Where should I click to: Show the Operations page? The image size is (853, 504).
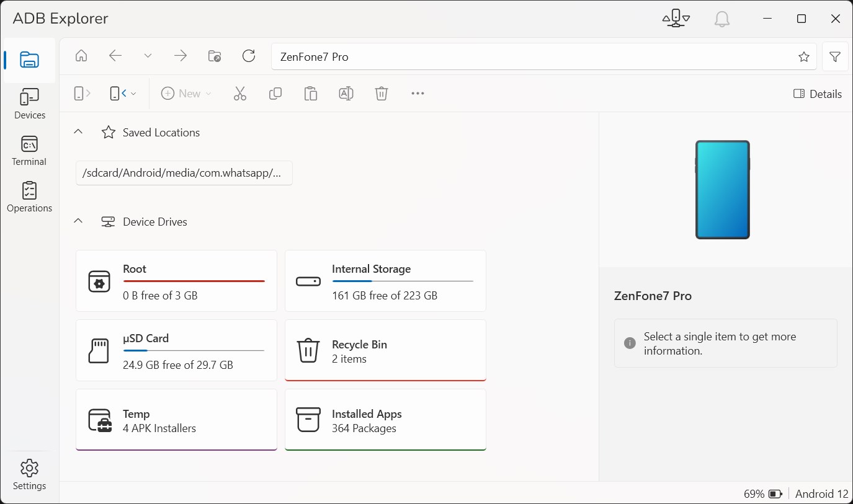pos(29,197)
